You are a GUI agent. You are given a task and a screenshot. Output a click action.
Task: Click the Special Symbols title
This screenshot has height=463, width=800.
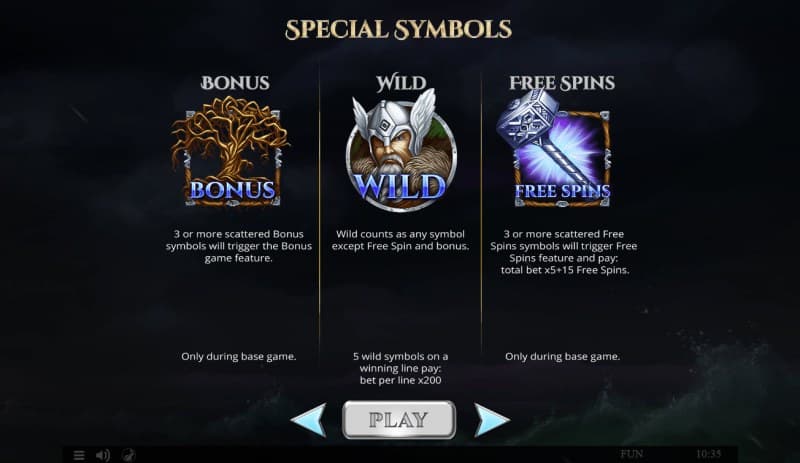[x=398, y=30]
